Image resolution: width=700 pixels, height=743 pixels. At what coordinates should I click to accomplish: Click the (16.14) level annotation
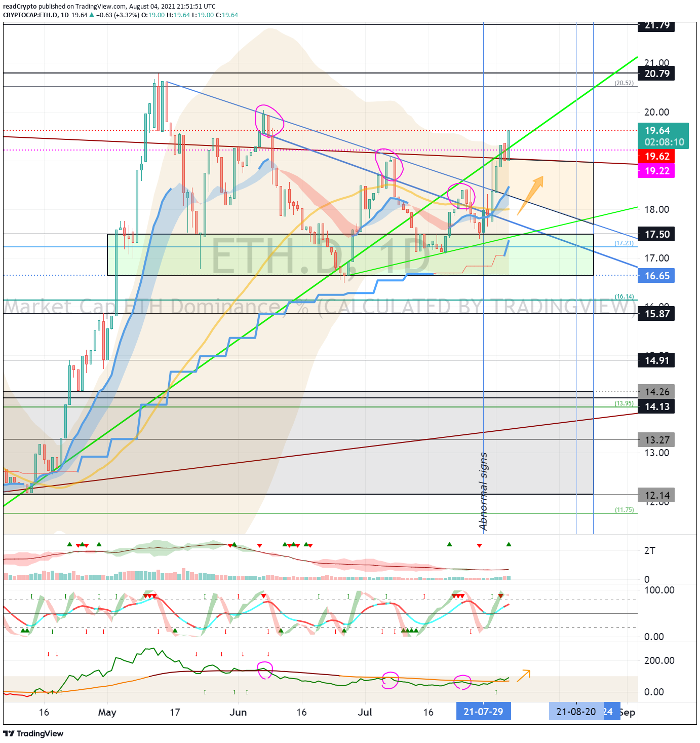click(624, 296)
